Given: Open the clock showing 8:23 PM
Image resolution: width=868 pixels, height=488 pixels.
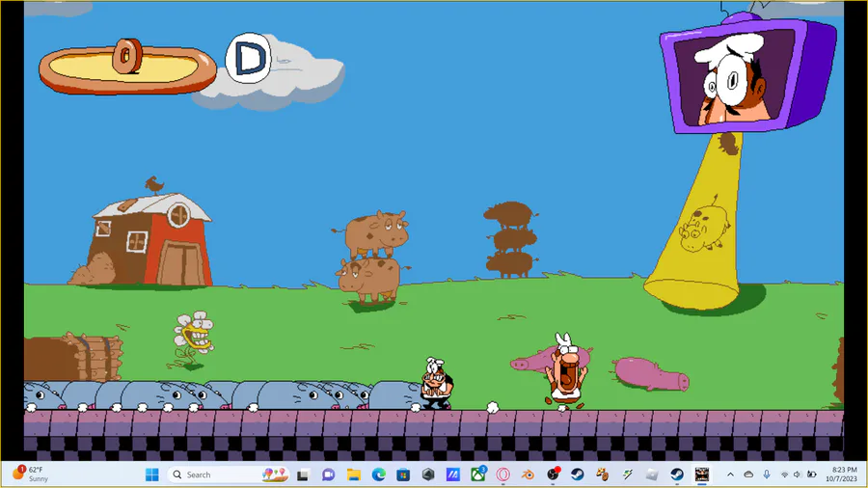Looking at the screenshot, I should pos(841,474).
